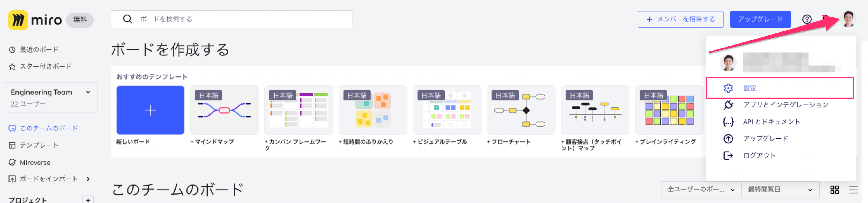Click the プロジェクト section label
This screenshot has width=868, height=203.
tap(28, 200)
